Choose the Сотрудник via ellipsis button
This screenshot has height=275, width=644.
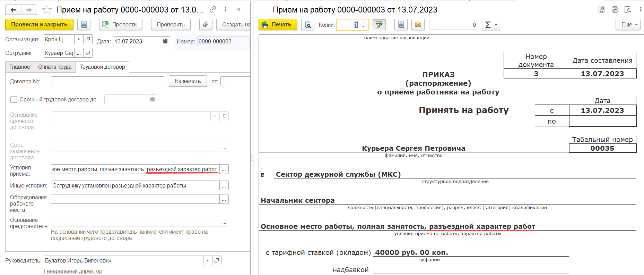79,53
